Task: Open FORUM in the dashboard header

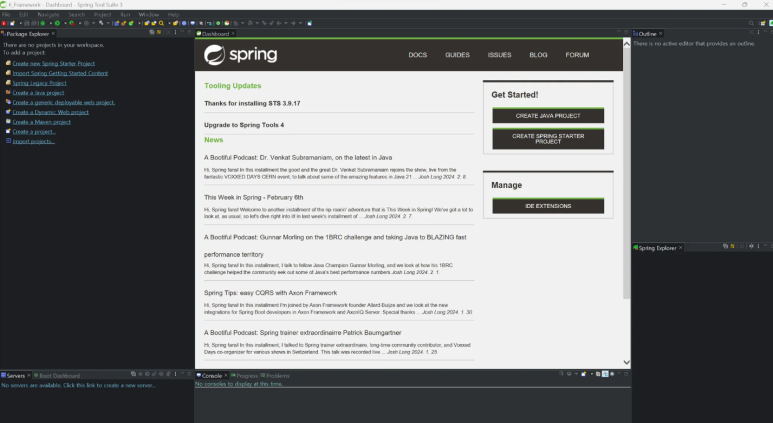Action: point(577,55)
